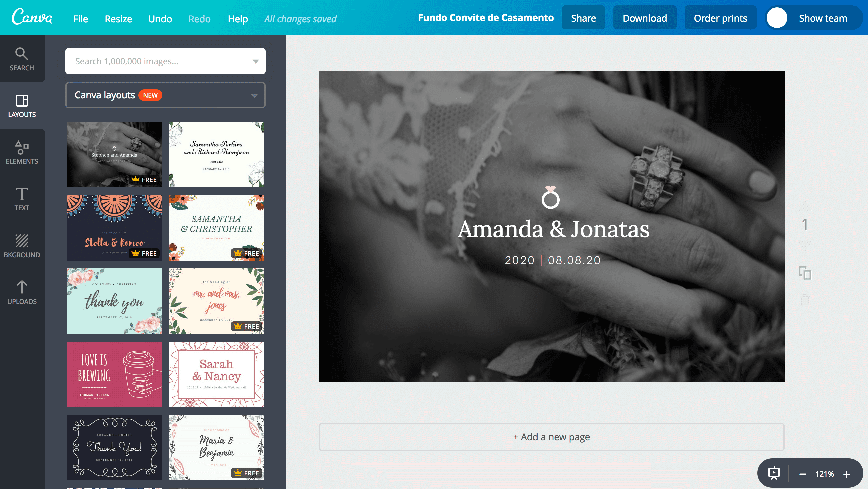Choose the Courtney Christian thank you layout
868x489 pixels.
114,301
